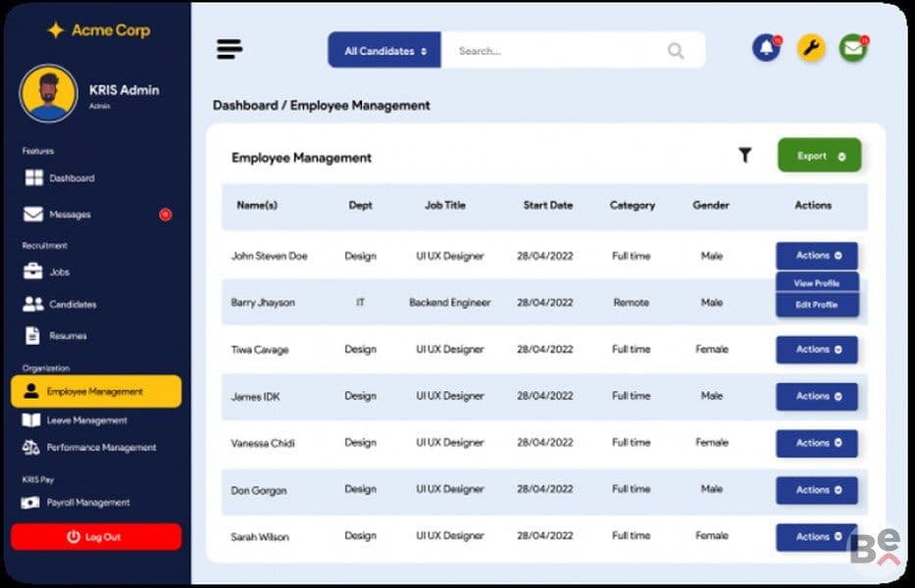Click the Start Date column header
Viewport: 915px width, 588px height.
[548, 206]
